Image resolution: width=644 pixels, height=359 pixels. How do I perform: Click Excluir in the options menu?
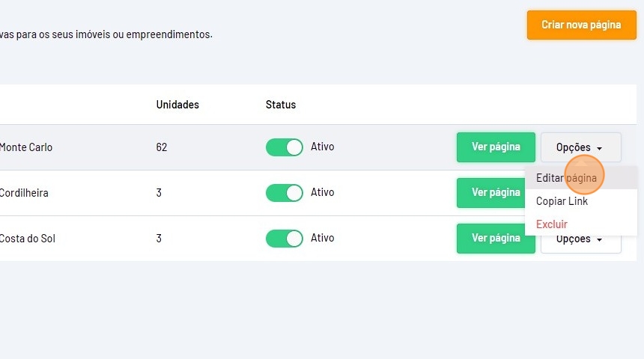552,224
